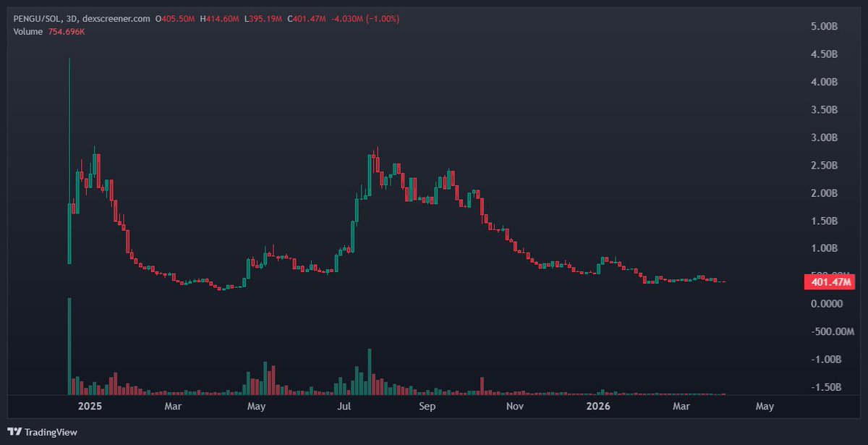The height and width of the screenshot is (445, 868).
Task: Click the -500.00M price axis label
Action: tap(818, 331)
